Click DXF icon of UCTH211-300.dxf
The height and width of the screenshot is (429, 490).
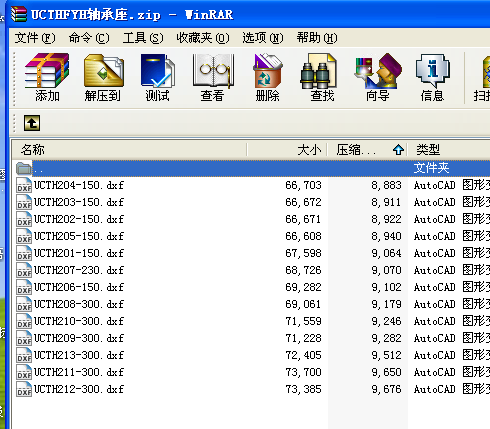pyautogui.click(x=24, y=372)
